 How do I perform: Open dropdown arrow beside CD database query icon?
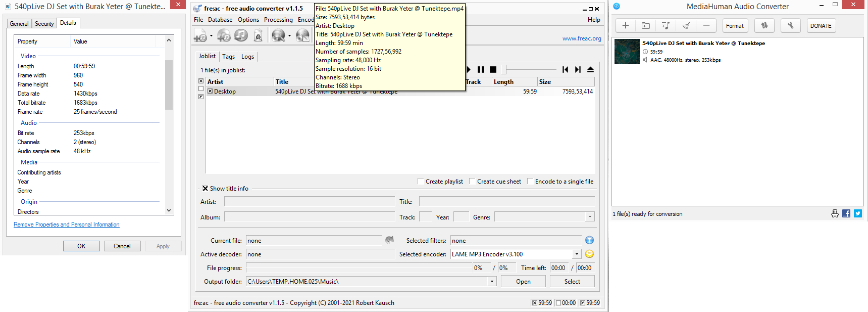tap(289, 36)
